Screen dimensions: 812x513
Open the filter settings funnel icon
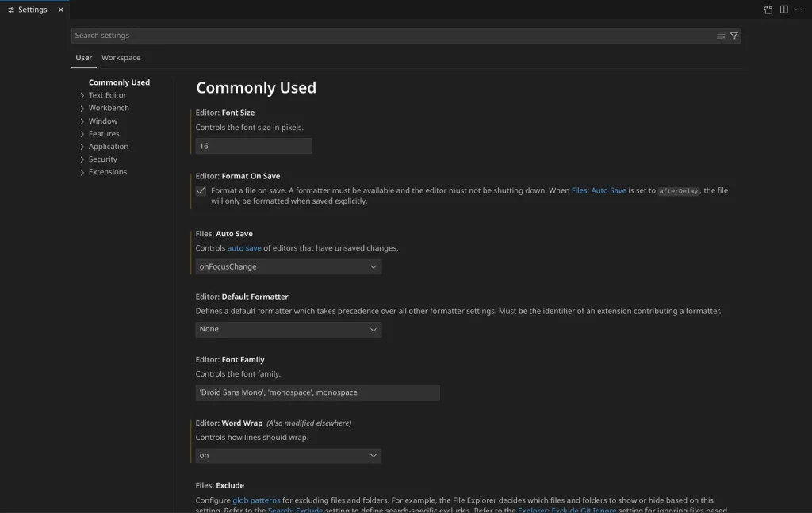point(733,36)
